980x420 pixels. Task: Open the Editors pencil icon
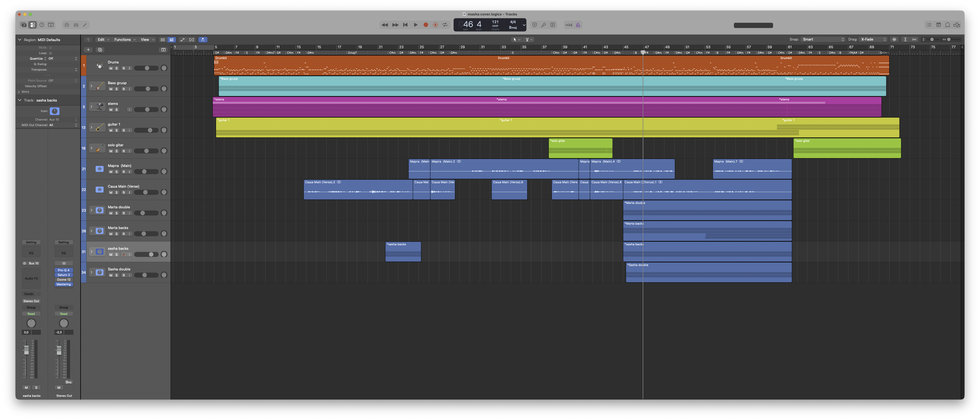tap(85, 25)
